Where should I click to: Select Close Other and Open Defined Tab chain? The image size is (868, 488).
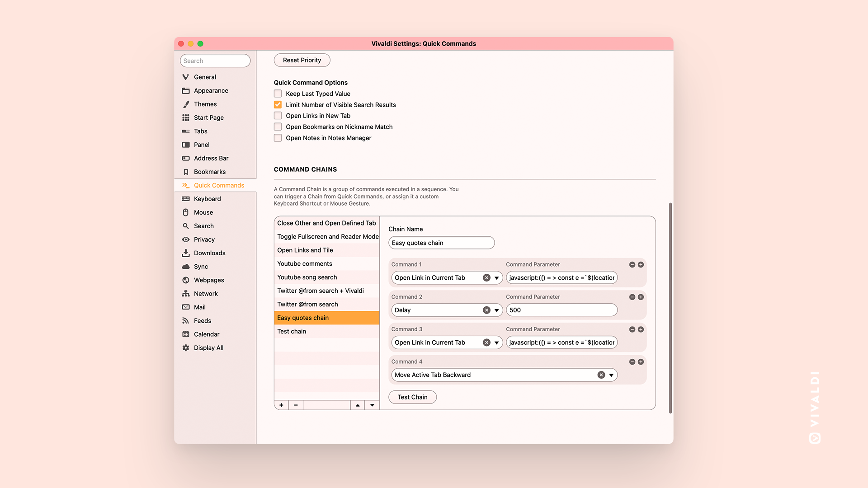(x=326, y=223)
